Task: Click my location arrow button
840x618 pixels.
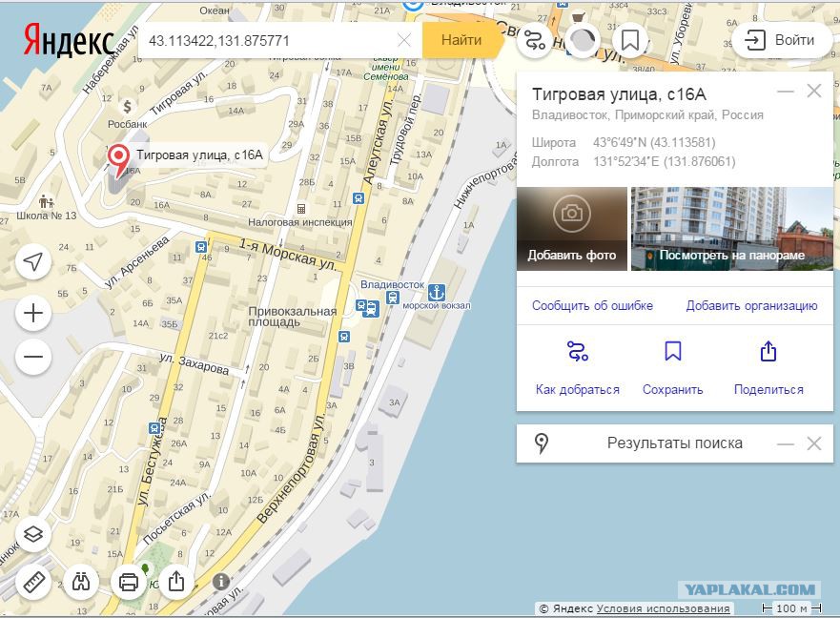Action: pyautogui.click(x=33, y=261)
